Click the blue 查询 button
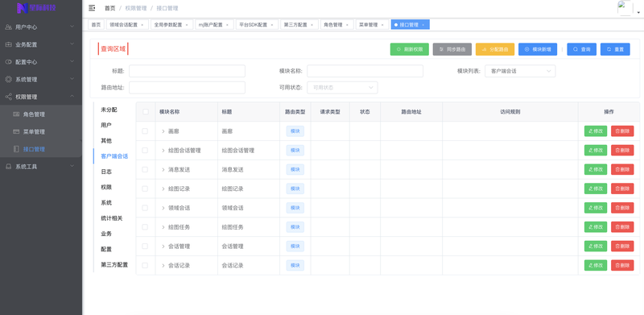644x315 pixels. (x=581, y=49)
